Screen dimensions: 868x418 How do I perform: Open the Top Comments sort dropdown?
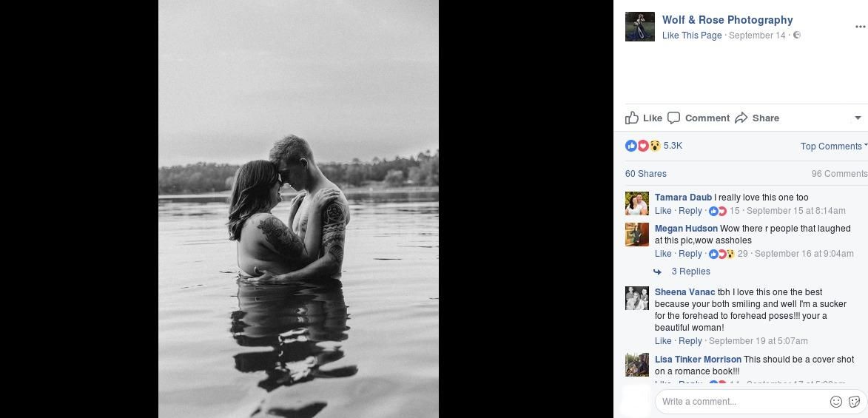[x=832, y=146]
